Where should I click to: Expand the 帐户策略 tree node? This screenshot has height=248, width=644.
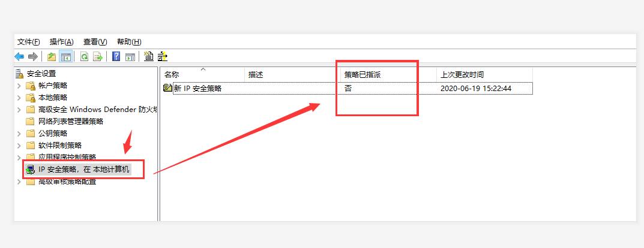click(19, 86)
